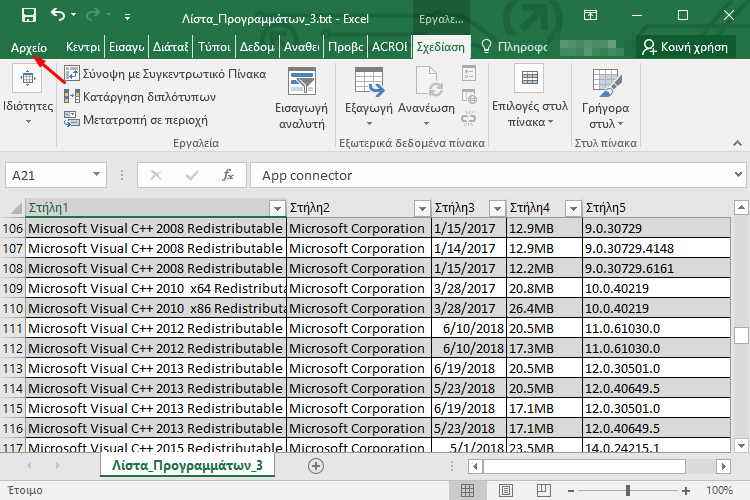Open the Name Box dropdown arrow
750x500 pixels.
pos(96,175)
